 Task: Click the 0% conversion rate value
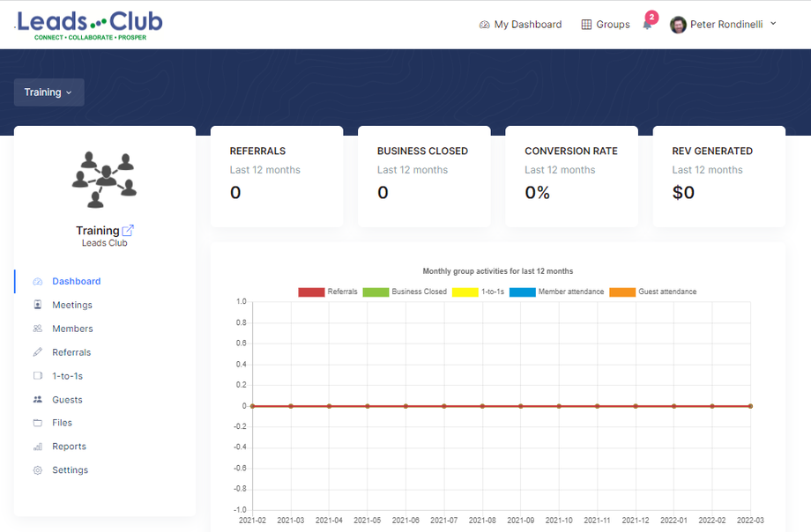click(x=537, y=193)
